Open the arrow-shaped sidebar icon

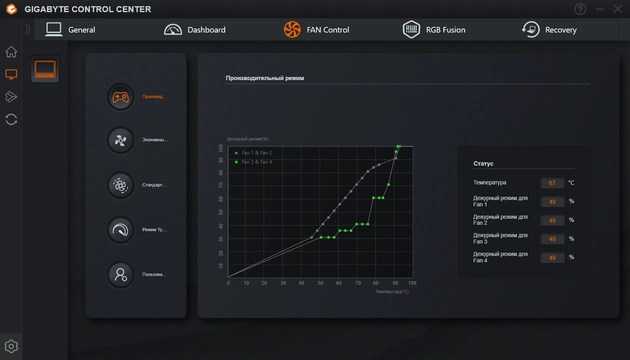tap(11, 96)
